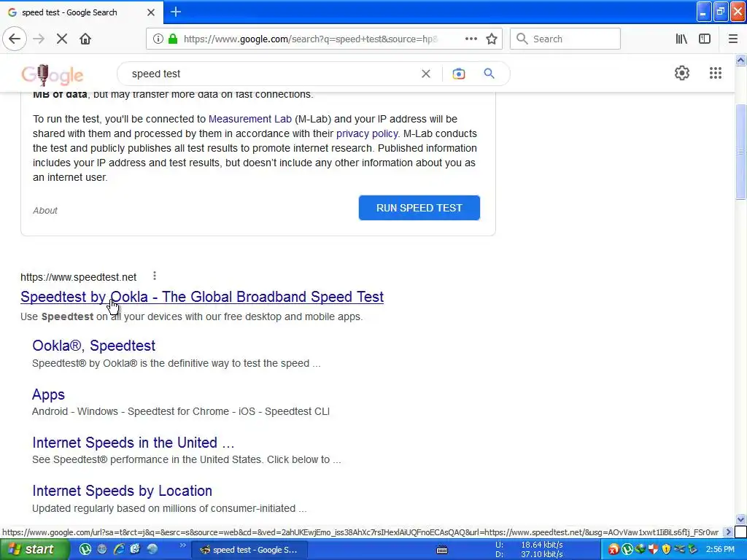747x560 pixels.
Task: Click the download speed 37.10 kbit/s readout
Action: 542,554
